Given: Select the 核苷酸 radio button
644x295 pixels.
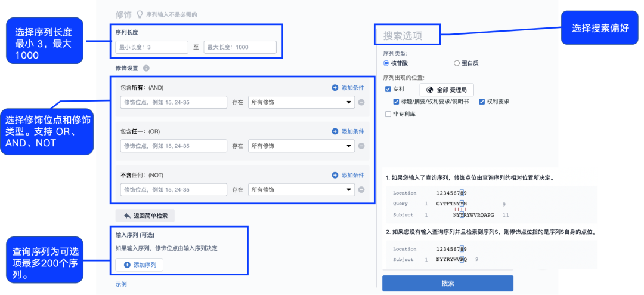Looking at the screenshot, I should coord(386,63).
